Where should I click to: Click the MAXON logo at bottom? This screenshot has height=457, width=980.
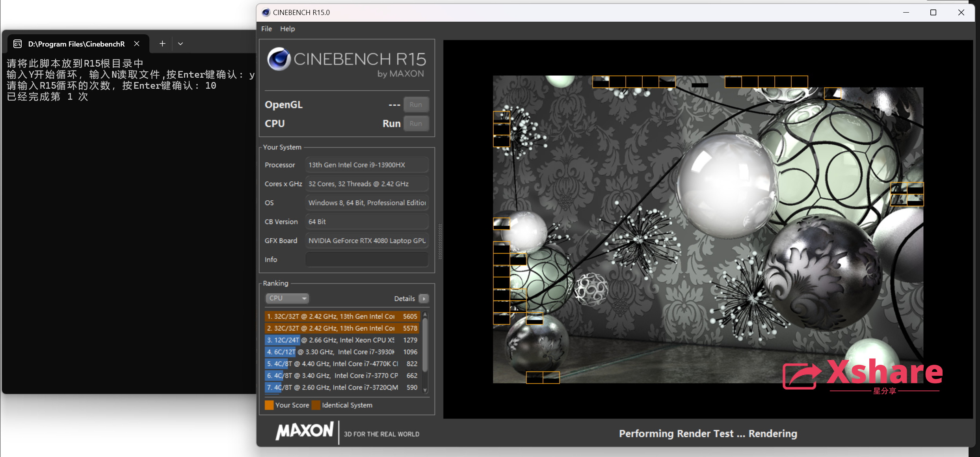pyautogui.click(x=305, y=431)
